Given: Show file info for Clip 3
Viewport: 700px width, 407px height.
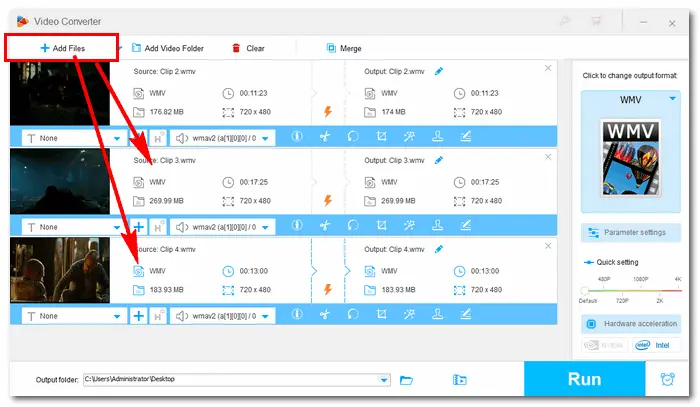Looking at the screenshot, I should pos(297,225).
